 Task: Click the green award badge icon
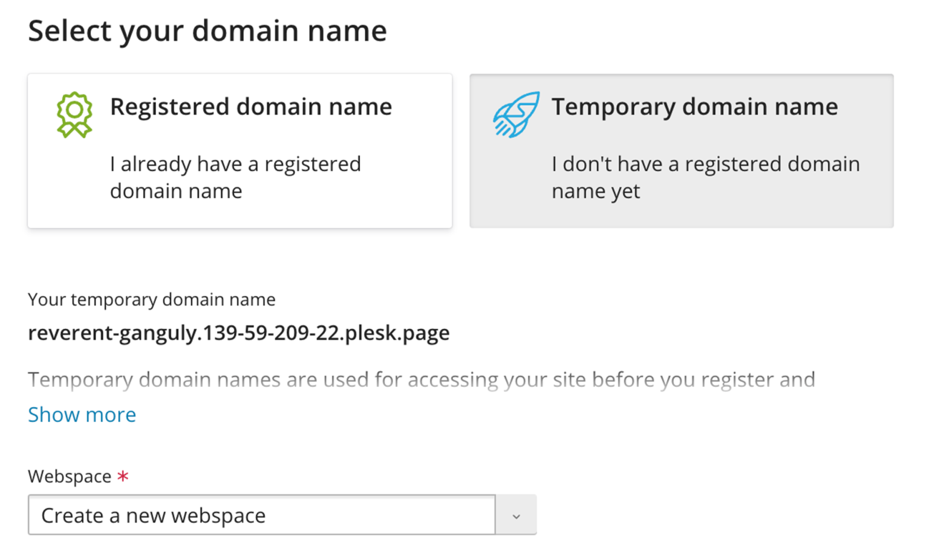[x=74, y=114]
